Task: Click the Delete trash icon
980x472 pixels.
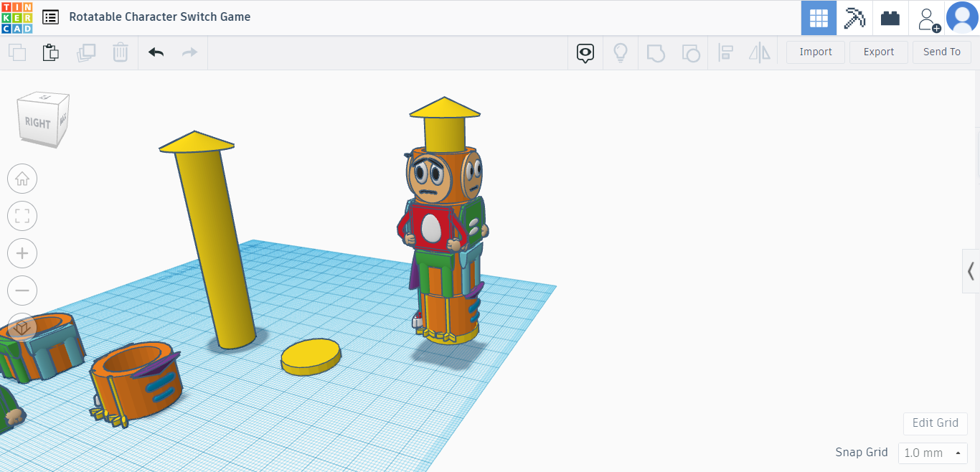Action: point(121,52)
